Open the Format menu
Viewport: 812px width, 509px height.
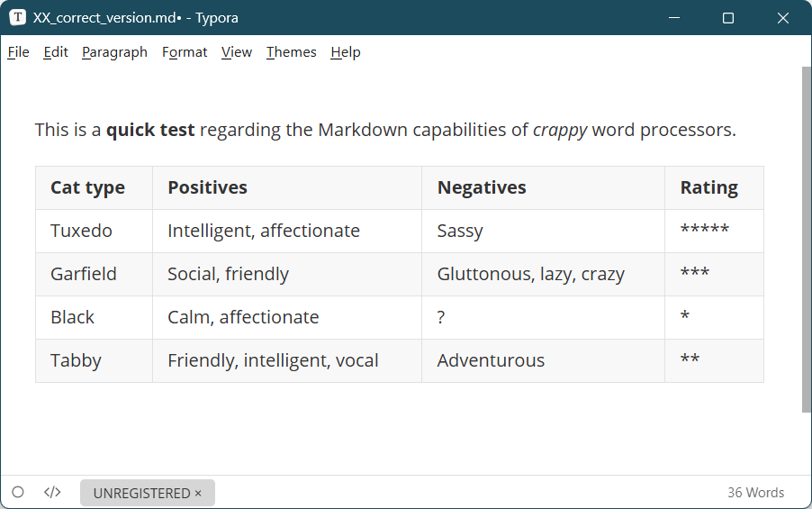[185, 52]
